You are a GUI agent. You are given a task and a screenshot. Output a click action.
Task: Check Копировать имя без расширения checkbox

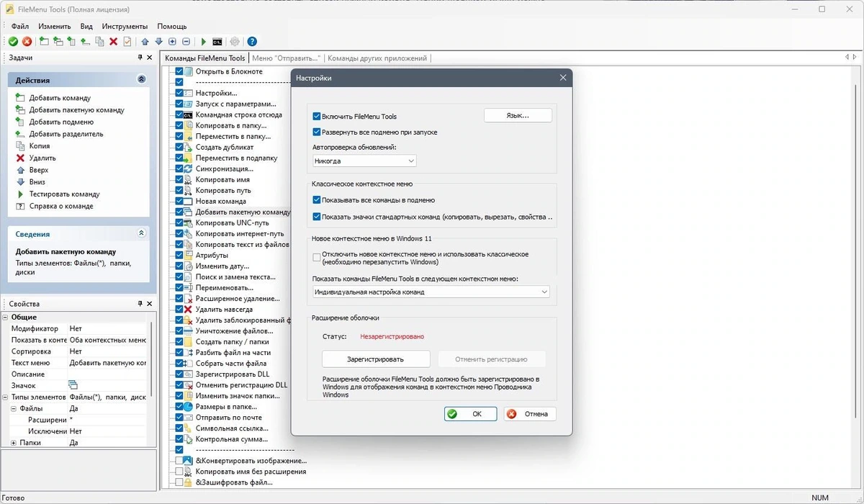[x=179, y=472]
